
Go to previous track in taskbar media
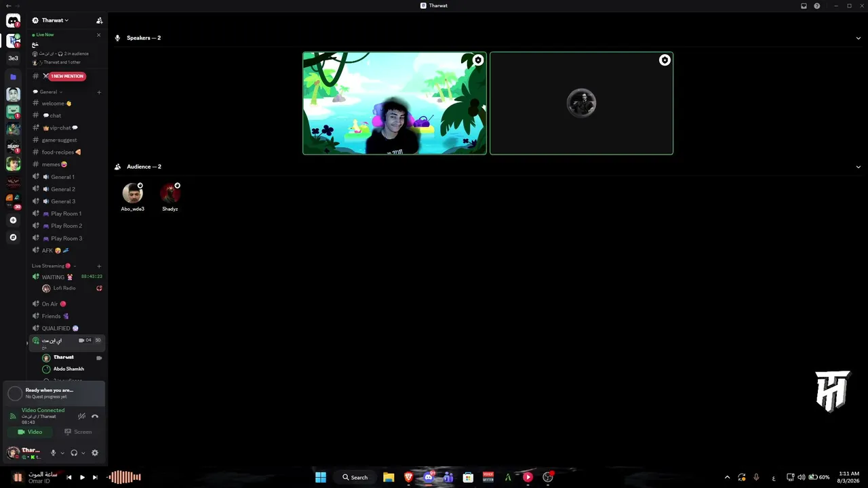pyautogui.click(x=69, y=477)
